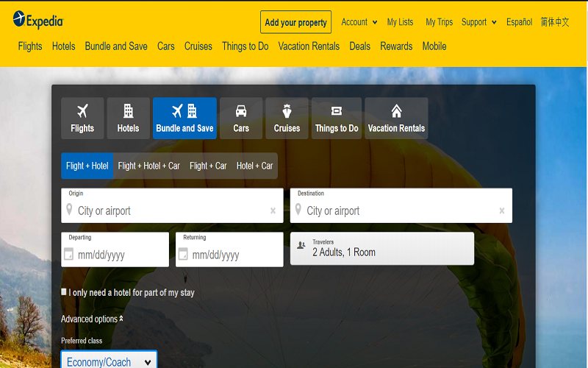Open the Support dropdown menu

pyautogui.click(x=479, y=22)
